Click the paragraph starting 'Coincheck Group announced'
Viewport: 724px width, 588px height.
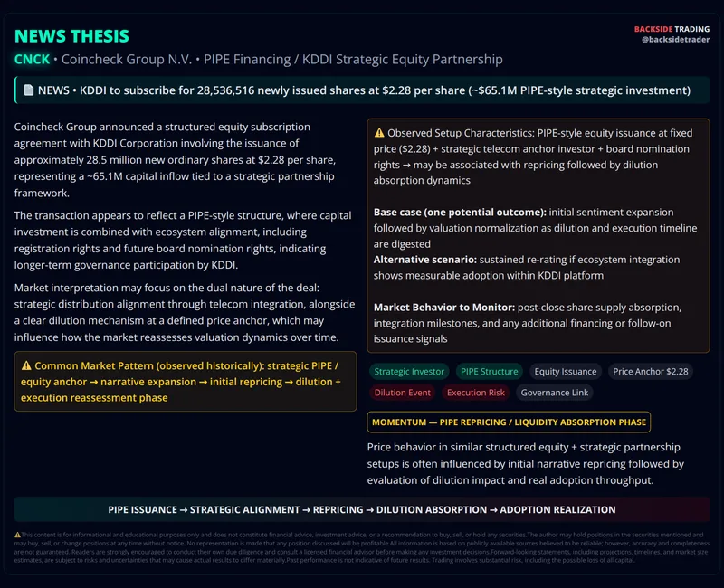tap(176, 160)
